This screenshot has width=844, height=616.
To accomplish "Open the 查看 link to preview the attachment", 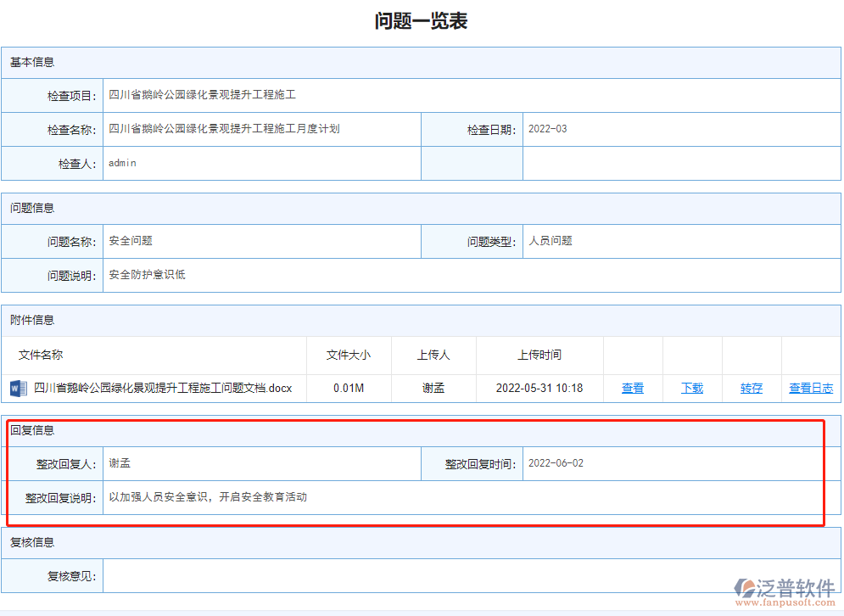I will tap(633, 388).
